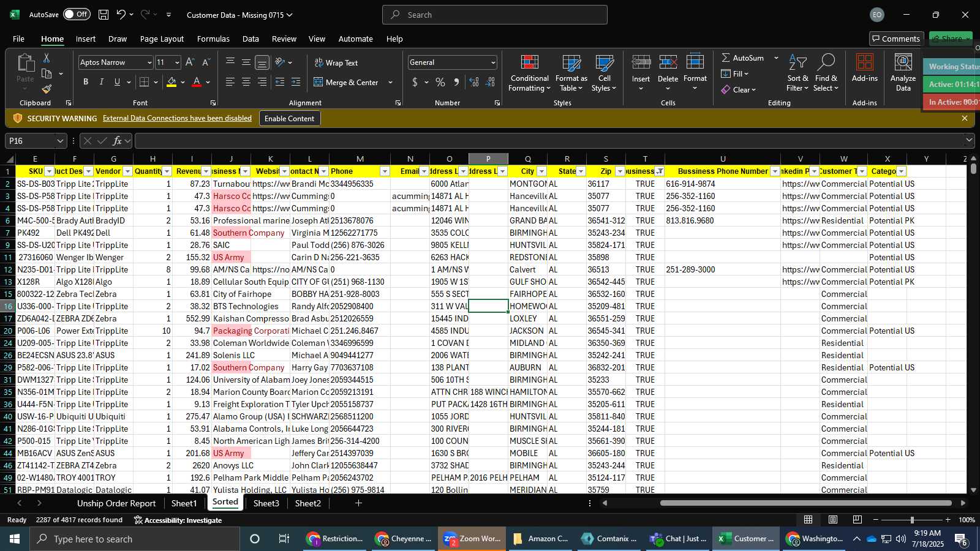Increase decimal places
The width and height of the screenshot is (980, 551).
coord(474,82)
